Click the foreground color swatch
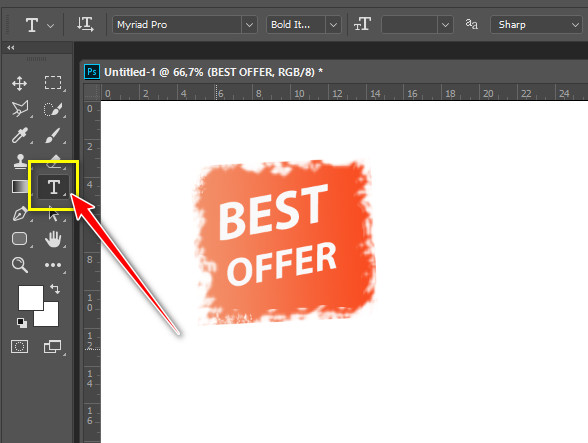Image resolution: width=588 pixels, height=443 pixels. 31,298
